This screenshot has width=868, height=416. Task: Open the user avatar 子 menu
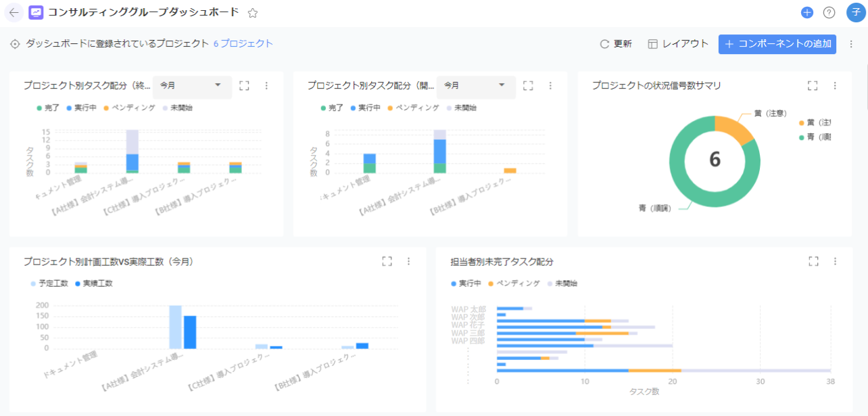(856, 13)
